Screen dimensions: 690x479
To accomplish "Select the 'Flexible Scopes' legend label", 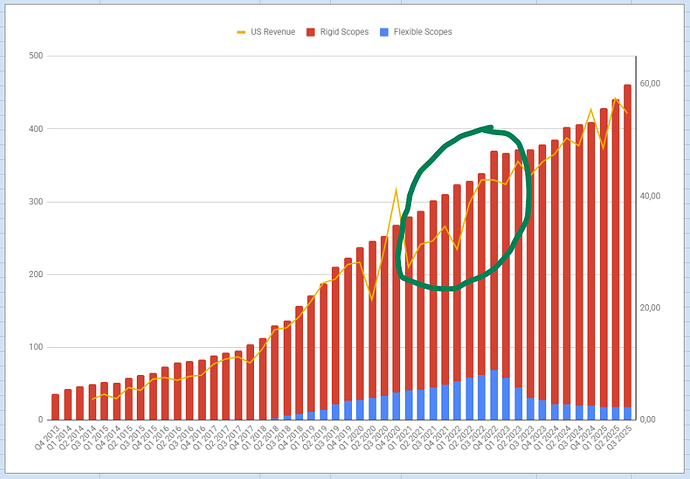I will [x=425, y=32].
